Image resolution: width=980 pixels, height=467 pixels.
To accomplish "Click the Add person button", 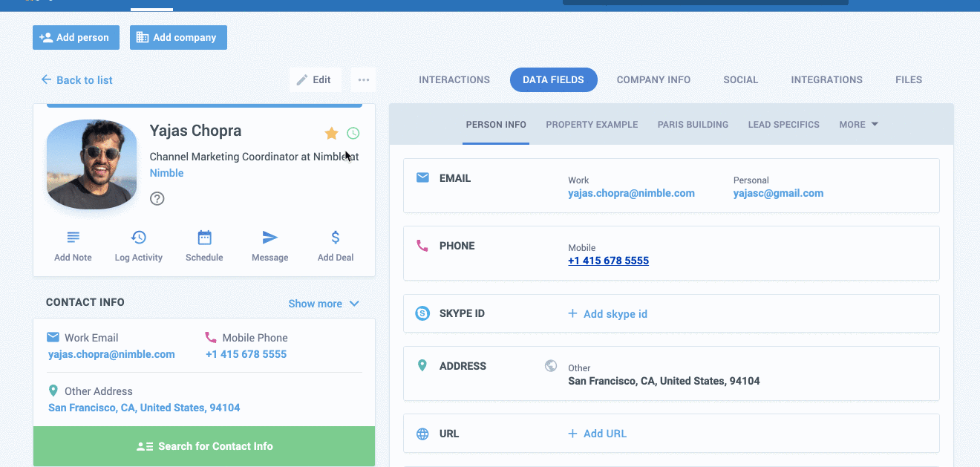I will point(76,38).
